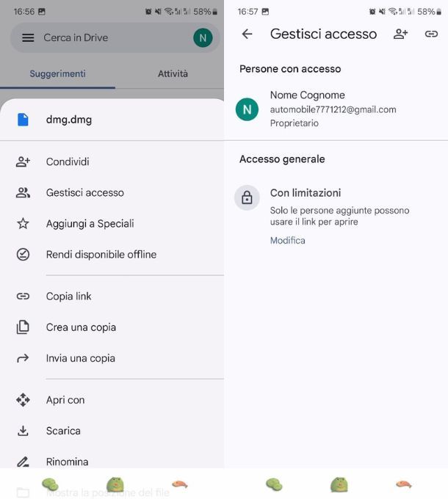The image size is (448, 499).
Task: Tap the Apri con four-arrow icon
Action: click(23, 400)
